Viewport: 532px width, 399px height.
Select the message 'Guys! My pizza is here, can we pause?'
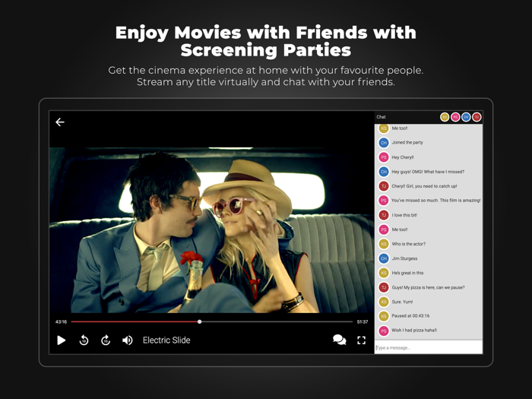[428, 287]
